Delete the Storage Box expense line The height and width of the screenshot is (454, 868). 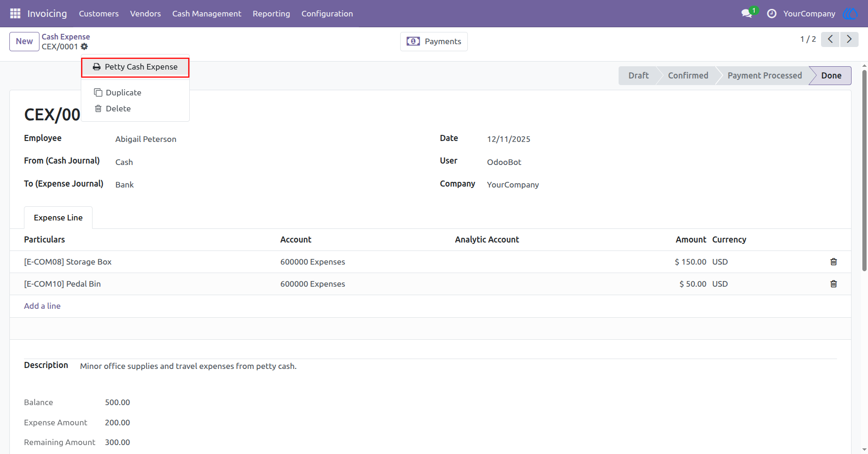click(834, 262)
